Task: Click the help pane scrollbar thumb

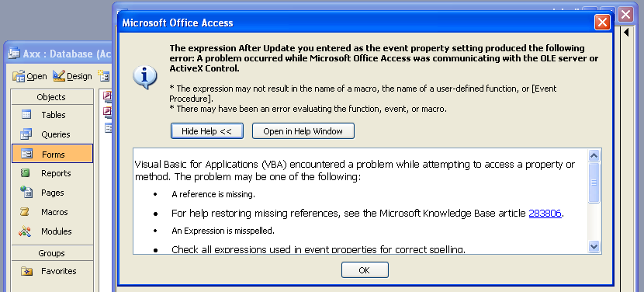Action: (594, 182)
